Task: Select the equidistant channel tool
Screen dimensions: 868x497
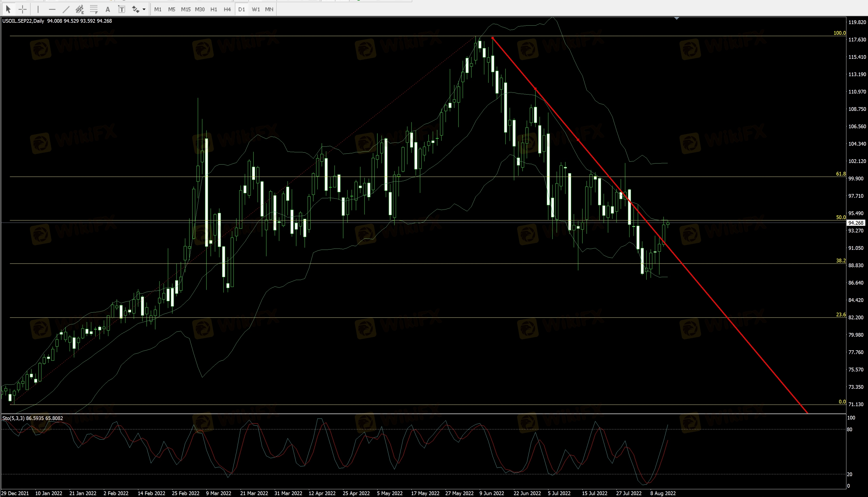Action: [80, 9]
